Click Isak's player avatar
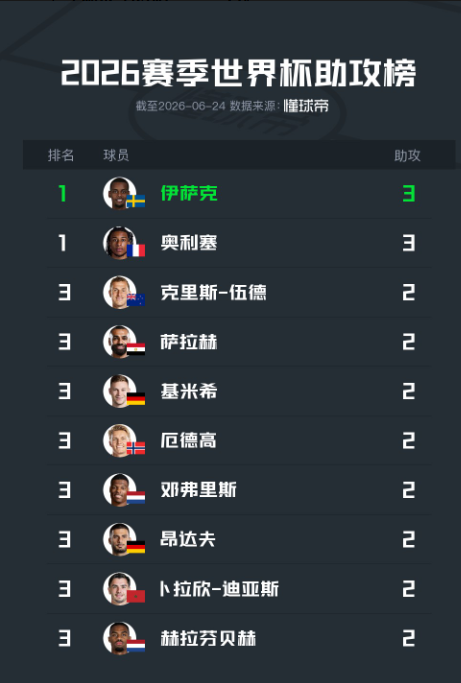The width and height of the screenshot is (461, 683). [x=119, y=193]
